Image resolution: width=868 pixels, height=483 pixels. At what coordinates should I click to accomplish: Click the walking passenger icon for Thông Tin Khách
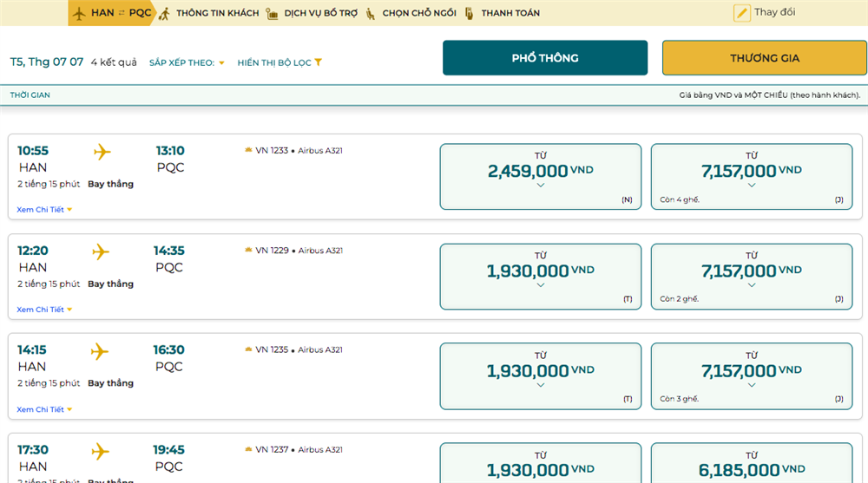click(164, 13)
